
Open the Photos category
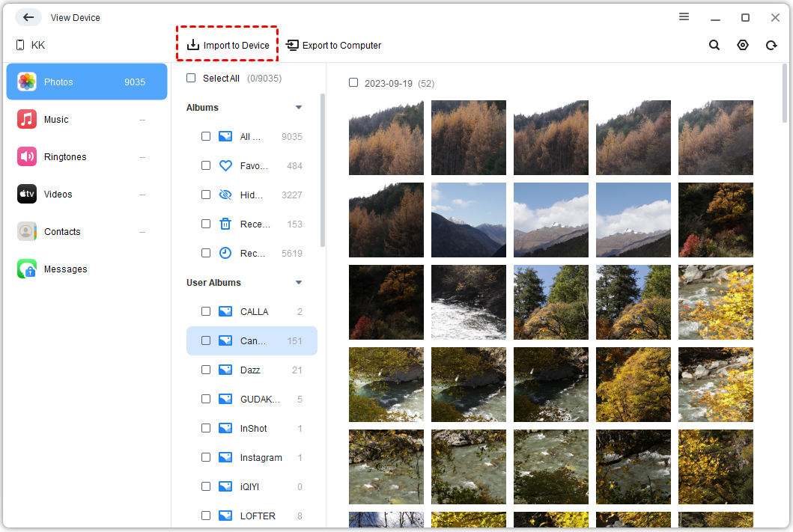pyautogui.click(x=87, y=82)
